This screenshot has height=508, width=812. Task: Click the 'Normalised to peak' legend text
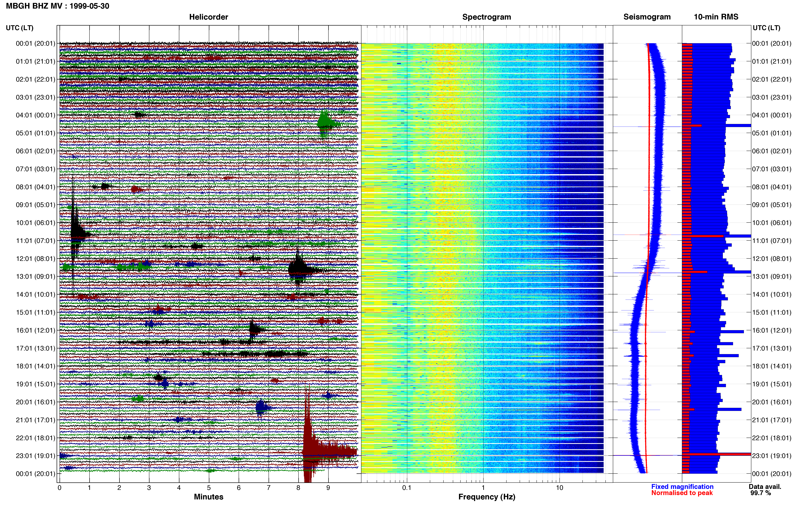(x=682, y=493)
